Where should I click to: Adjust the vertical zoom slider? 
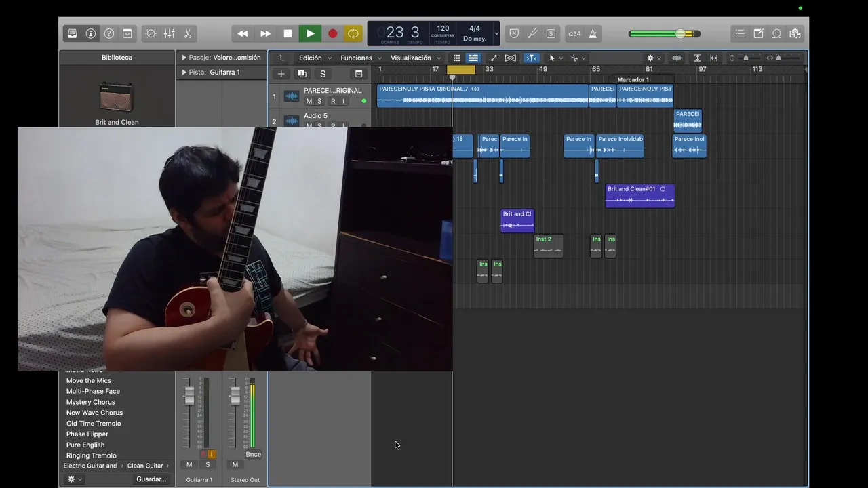click(x=747, y=58)
